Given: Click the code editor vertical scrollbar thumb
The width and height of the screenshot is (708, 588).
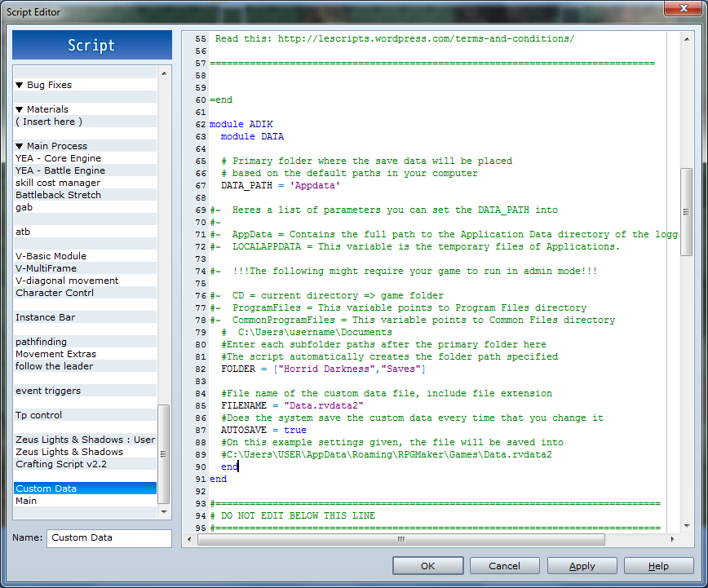Looking at the screenshot, I should (x=687, y=212).
